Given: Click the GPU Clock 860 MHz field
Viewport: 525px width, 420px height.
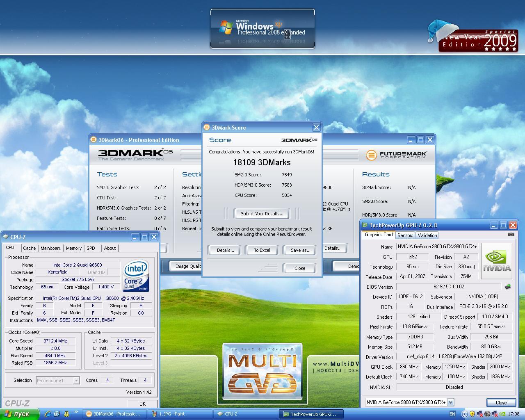Looking at the screenshot, I should 409,367.
